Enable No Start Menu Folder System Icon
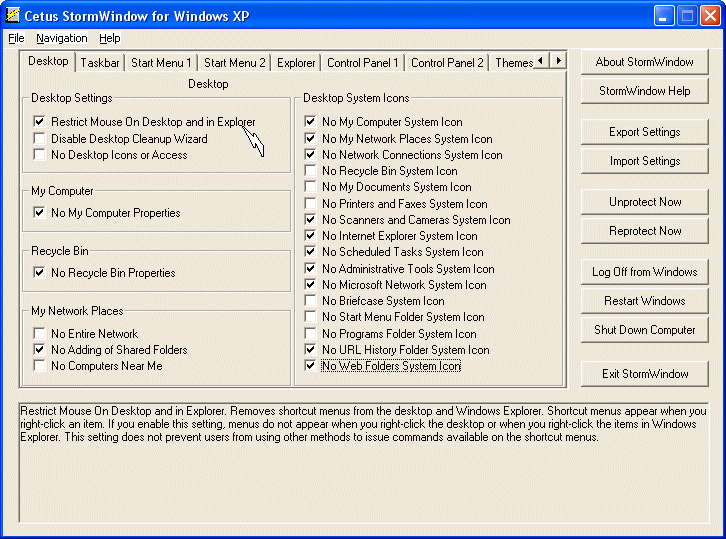Viewport: 726px width, 539px height. [x=310, y=317]
